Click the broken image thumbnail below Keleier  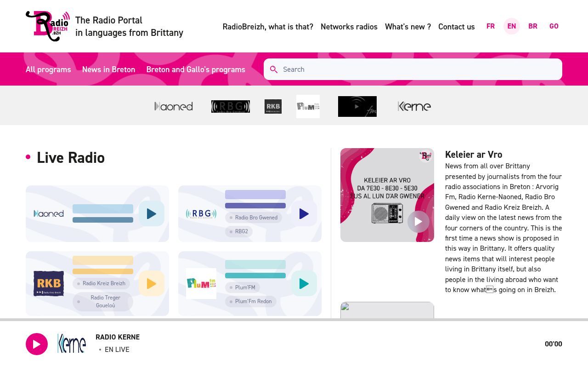387,310
